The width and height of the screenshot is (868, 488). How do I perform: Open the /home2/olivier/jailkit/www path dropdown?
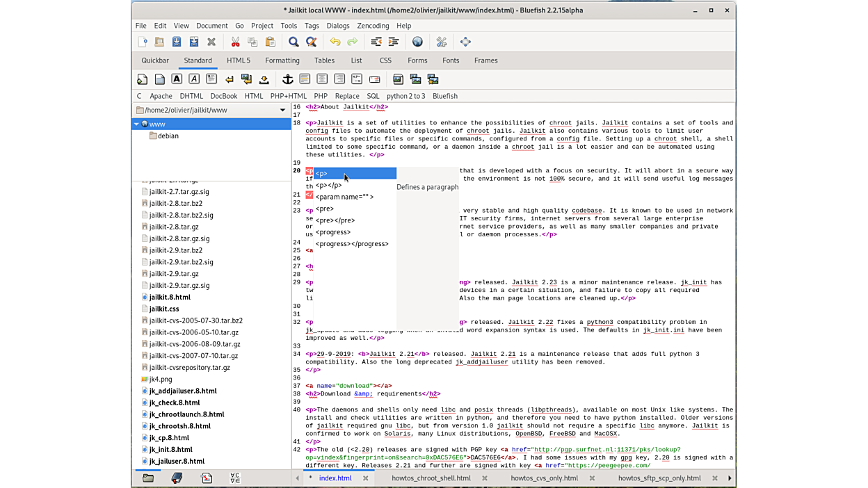tap(282, 110)
